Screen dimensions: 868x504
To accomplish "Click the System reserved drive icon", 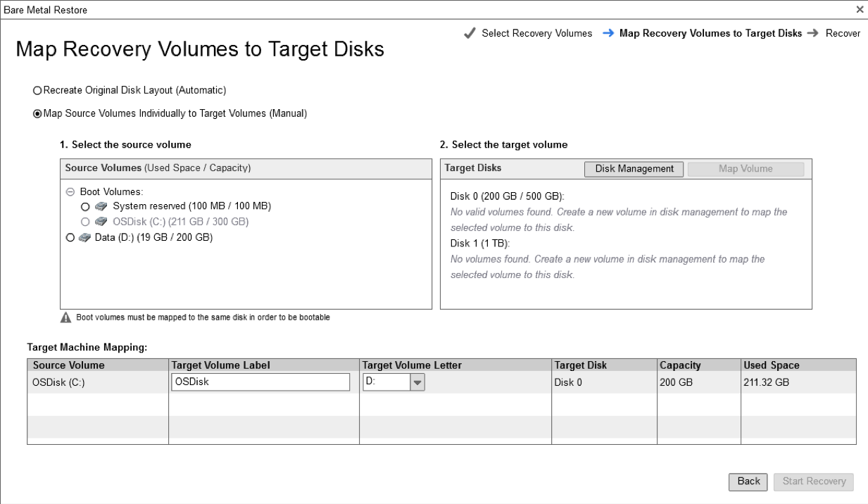I will pyautogui.click(x=101, y=207).
